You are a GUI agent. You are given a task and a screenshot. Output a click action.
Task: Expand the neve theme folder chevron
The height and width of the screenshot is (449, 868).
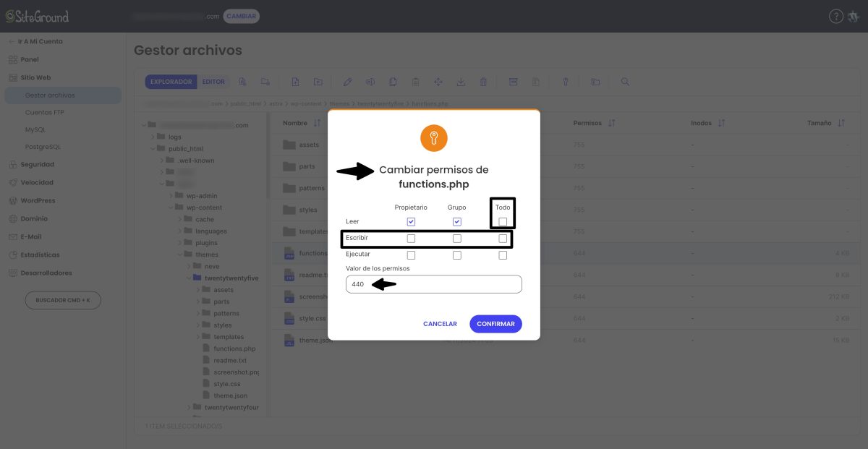[189, 266]
